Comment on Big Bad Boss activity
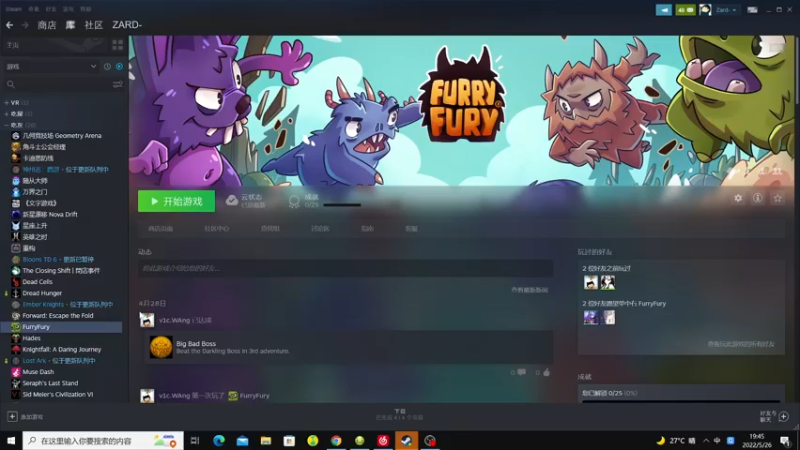This screenshot has height=450, width=800. tap(521, 372)
